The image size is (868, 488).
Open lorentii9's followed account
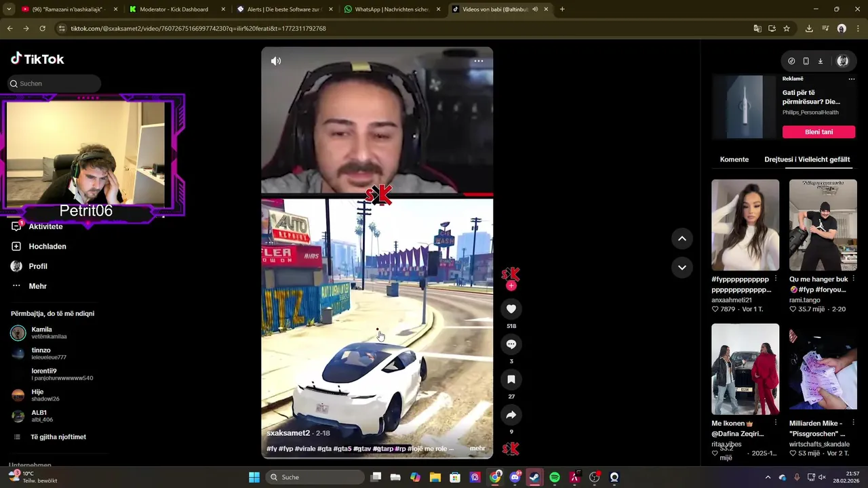tap(52, 374)
